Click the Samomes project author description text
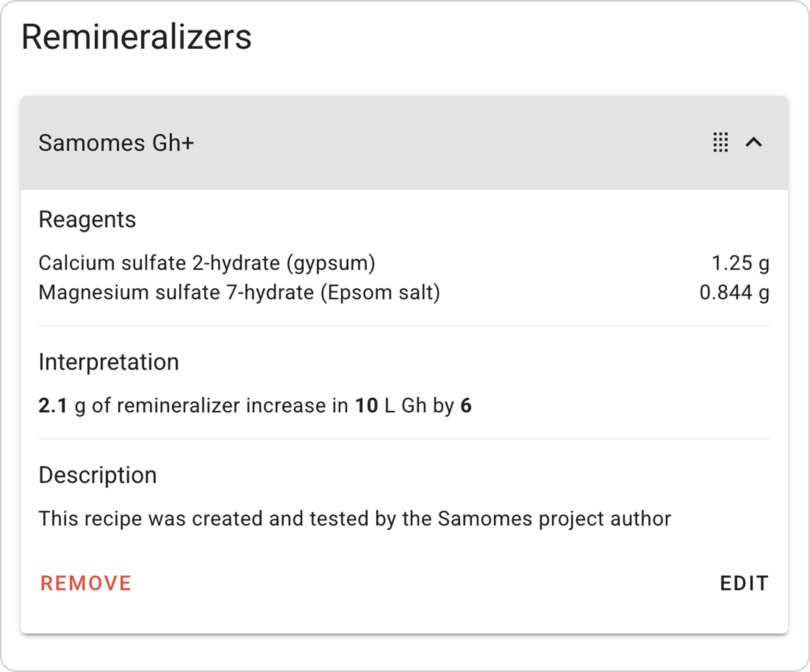Image resolution: width=810 pixels, height=672 pixels. [354, 519]
